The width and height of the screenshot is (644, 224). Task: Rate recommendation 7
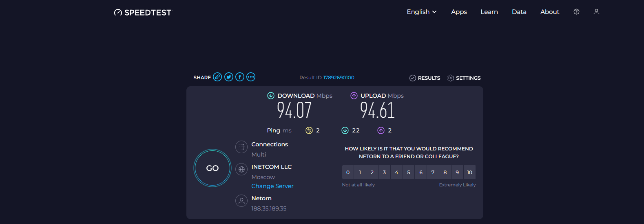pos(433,172)
